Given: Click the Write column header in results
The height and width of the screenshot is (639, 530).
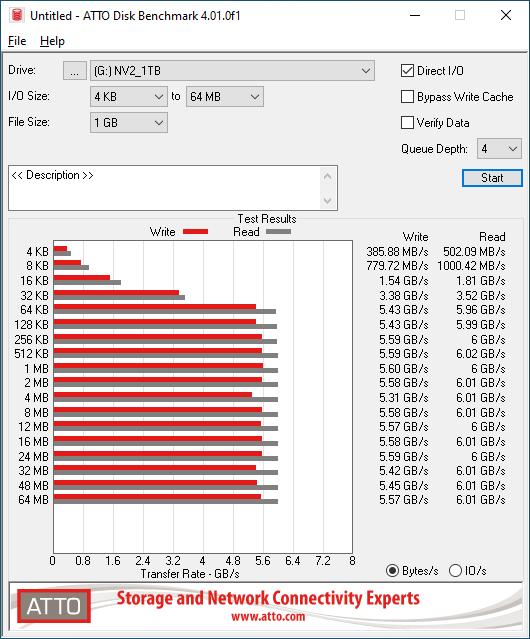Looking at the screenshot, I should (416, 237).
